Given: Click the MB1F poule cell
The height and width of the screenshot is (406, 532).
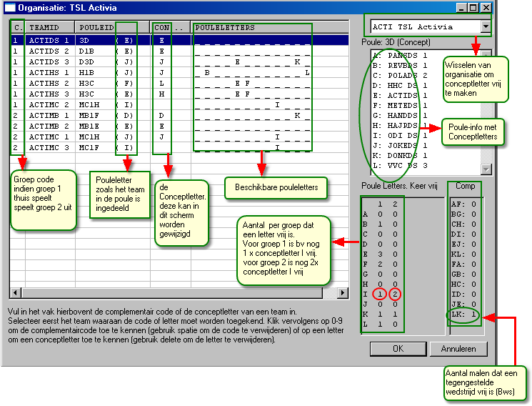Looking at the screenshot, I should click(89, 116).
